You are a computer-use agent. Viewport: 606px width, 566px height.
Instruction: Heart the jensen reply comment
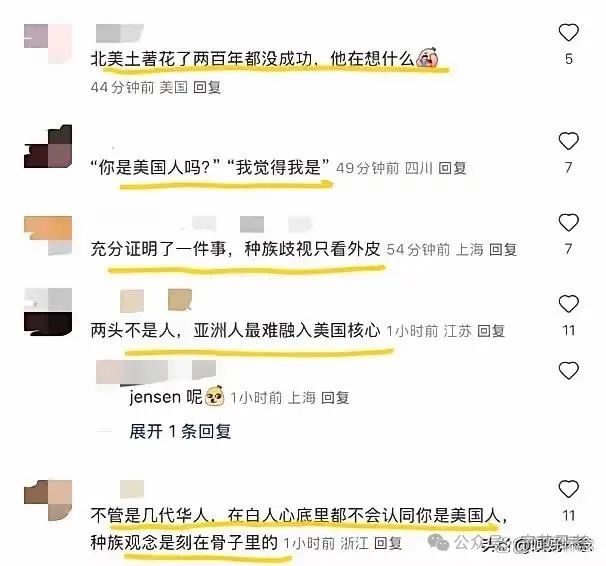(569, 371)
